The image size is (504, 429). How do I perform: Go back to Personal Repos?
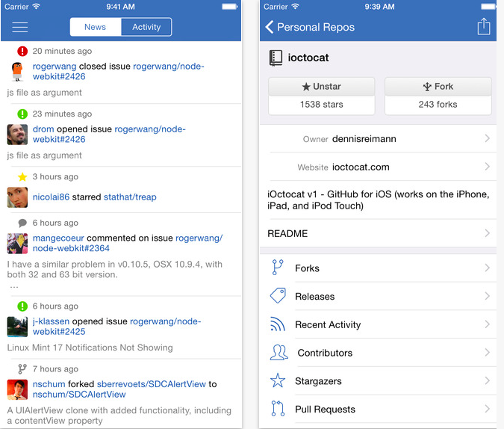tap(310, 27)
